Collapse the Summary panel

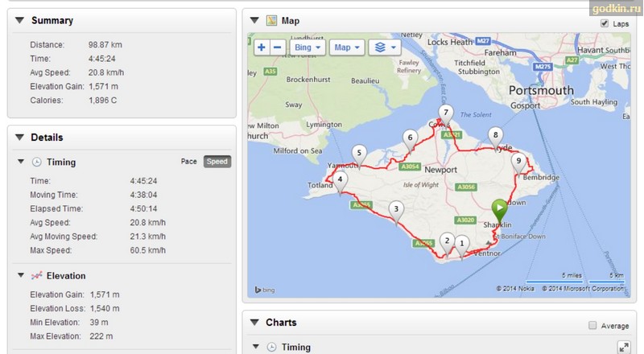pyautogui.click(x=19, y=20)
